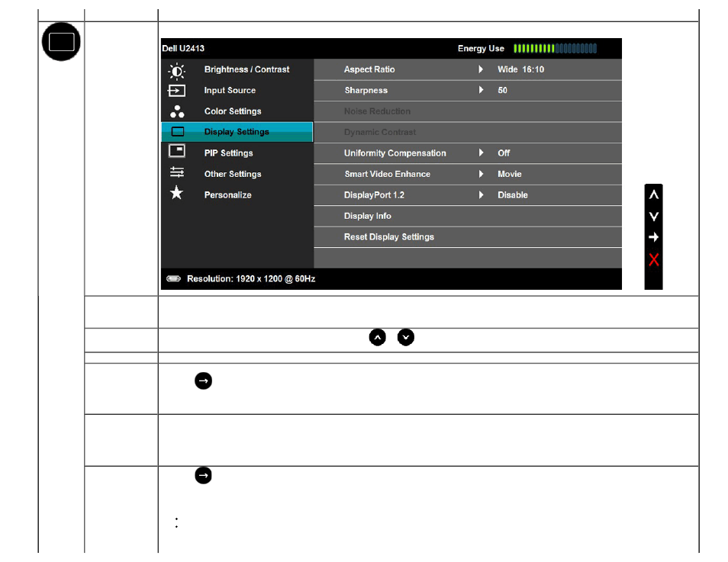The image size is (728, 562).
Task: Select the highlighted Display Settings menu item
Action: point(237,132)
